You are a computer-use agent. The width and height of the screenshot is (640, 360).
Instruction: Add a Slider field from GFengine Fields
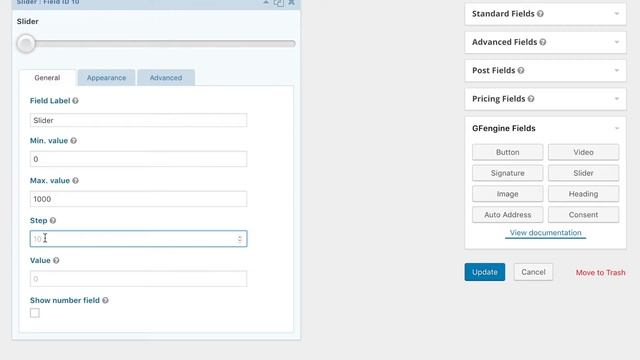coord(583,173)
